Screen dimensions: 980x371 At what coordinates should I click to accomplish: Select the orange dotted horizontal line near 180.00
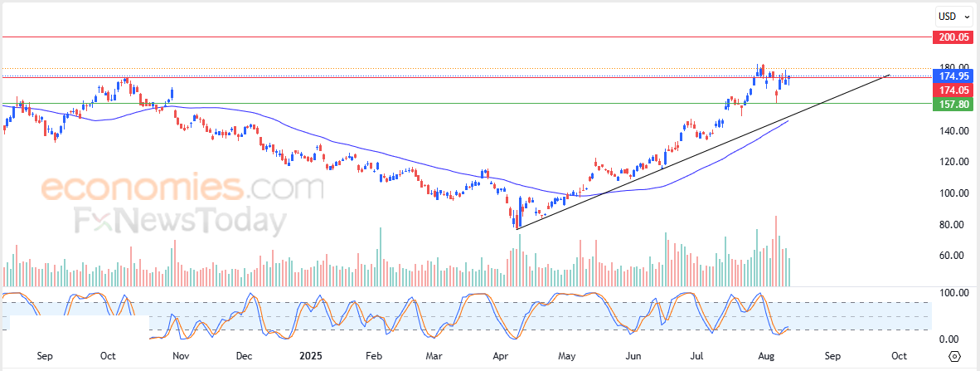click(466, 68)
